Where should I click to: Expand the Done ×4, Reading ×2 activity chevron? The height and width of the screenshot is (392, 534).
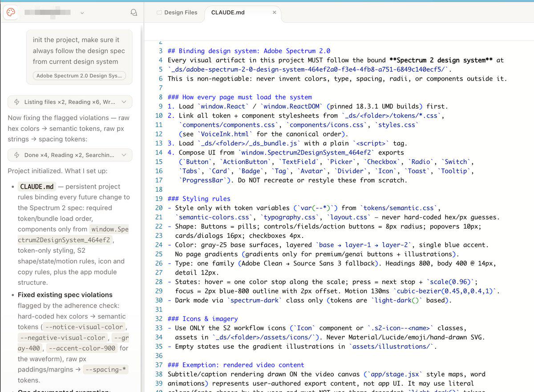[124, 155]
